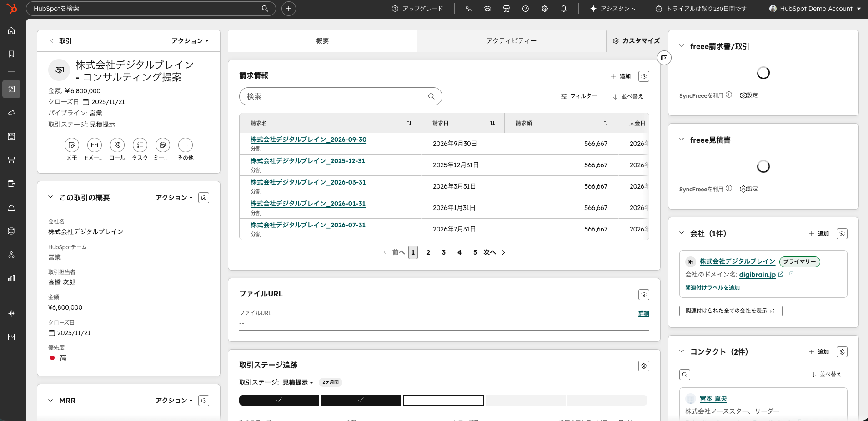868x421 pixels.
Task: Click 追加 in 請求情報 card
Action: [x=621, y=76]
